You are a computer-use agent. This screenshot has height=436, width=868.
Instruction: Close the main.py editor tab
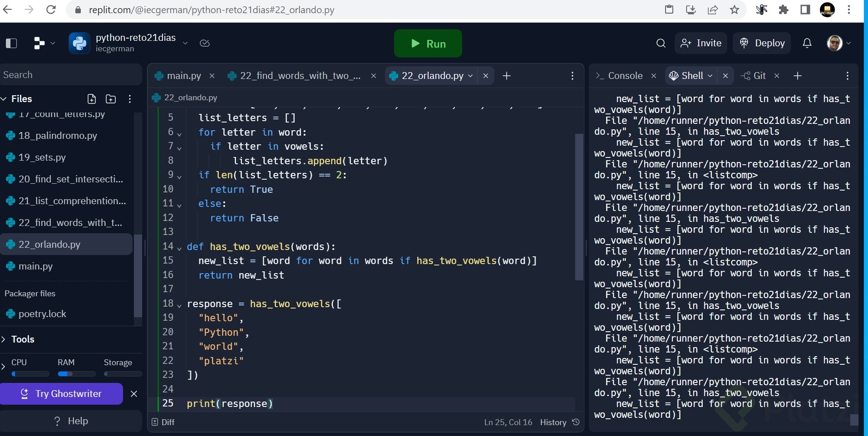point(212,76)
